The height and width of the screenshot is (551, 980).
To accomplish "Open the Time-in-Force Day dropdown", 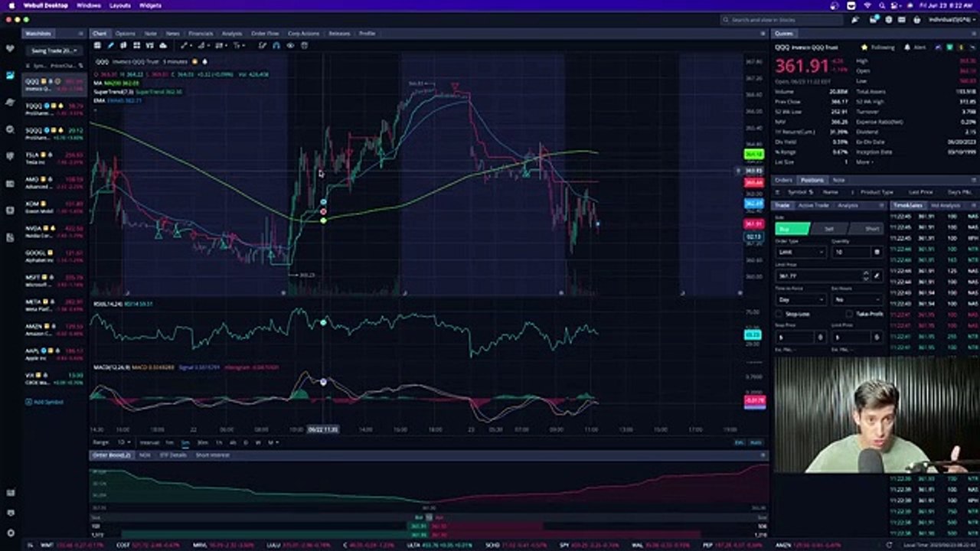I will (x=801, y=300).
